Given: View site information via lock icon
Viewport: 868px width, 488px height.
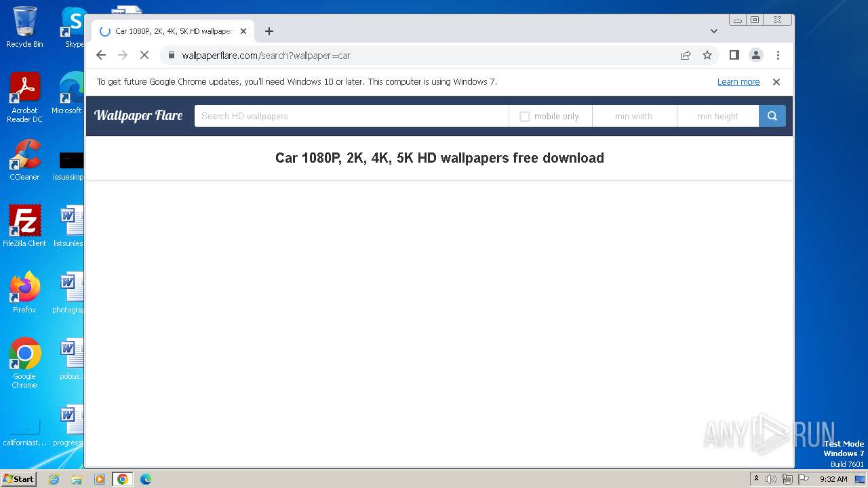Looking at the screenshot, I should point(171,56).
